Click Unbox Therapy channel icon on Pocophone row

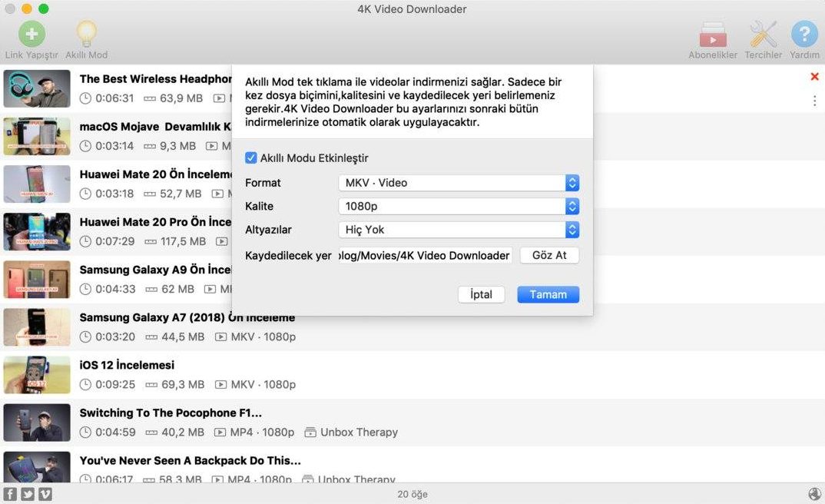pyautogui.click(x=310, y=433)
